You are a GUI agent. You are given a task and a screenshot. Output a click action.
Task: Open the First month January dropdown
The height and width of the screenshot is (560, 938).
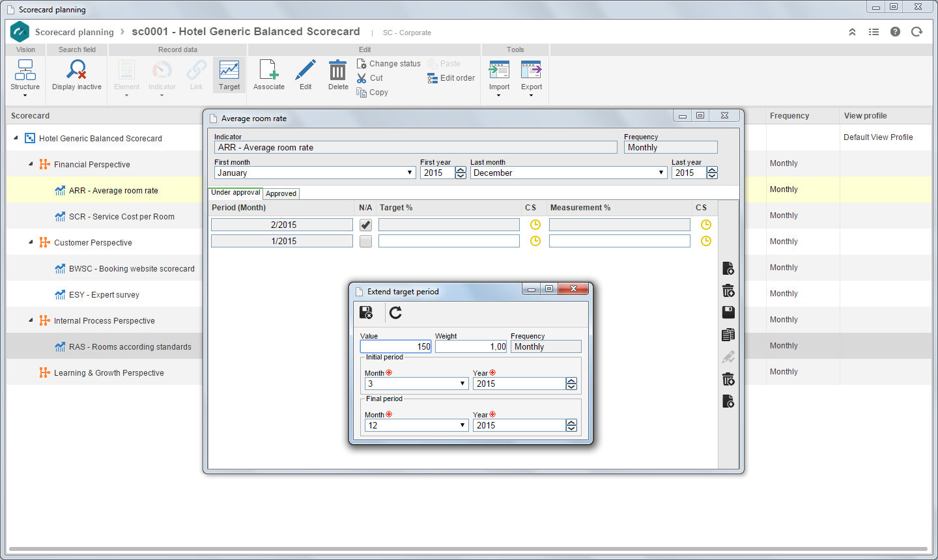coord(315,173)
